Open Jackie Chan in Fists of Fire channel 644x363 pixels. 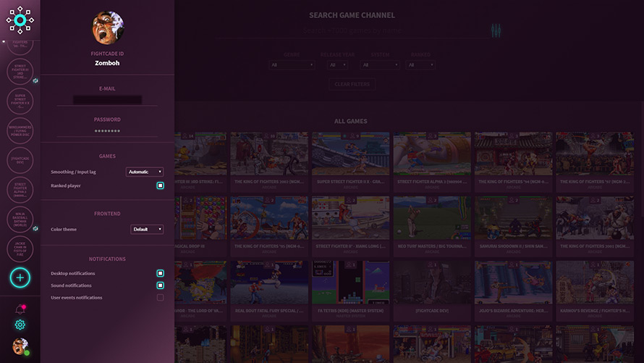[x=20, y=249]
